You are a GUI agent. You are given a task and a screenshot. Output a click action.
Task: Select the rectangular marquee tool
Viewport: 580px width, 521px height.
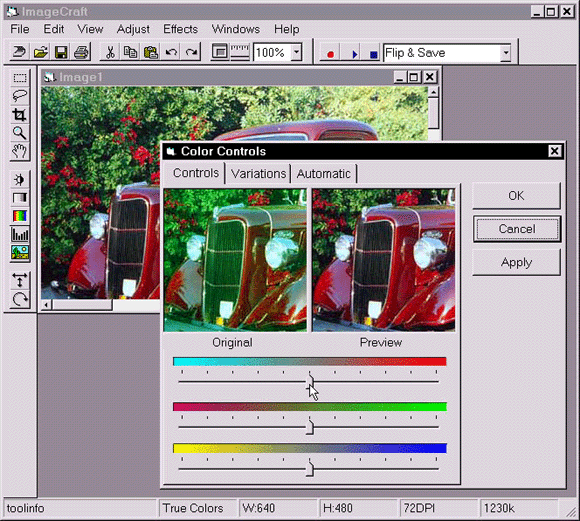point(20,78)
